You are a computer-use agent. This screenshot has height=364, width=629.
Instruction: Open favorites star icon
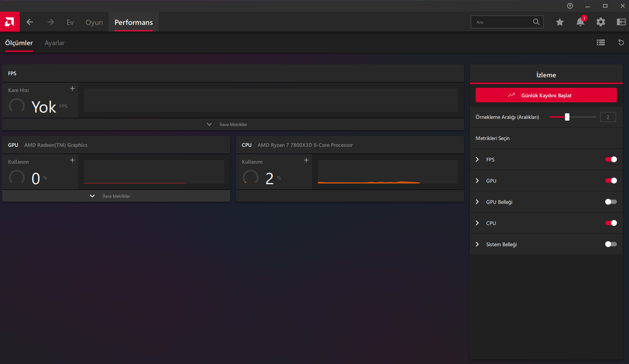(560, 22)
